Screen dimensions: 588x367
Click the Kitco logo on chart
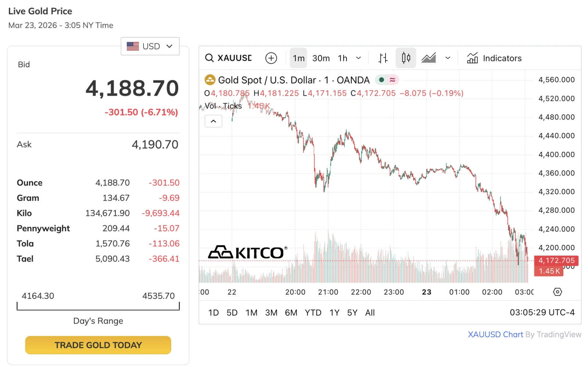pyautogui.click(x=247, y=252)
